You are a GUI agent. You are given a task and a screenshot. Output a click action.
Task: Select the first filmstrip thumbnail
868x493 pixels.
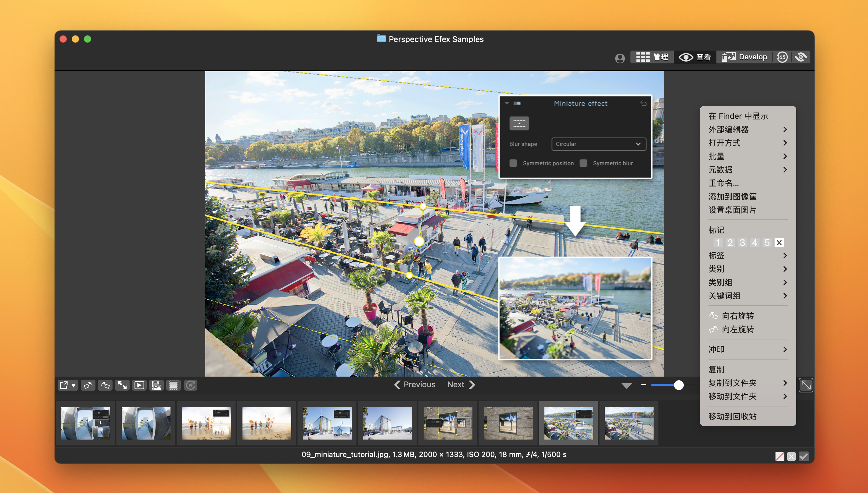pyautogui.click(x=85, y=423)
